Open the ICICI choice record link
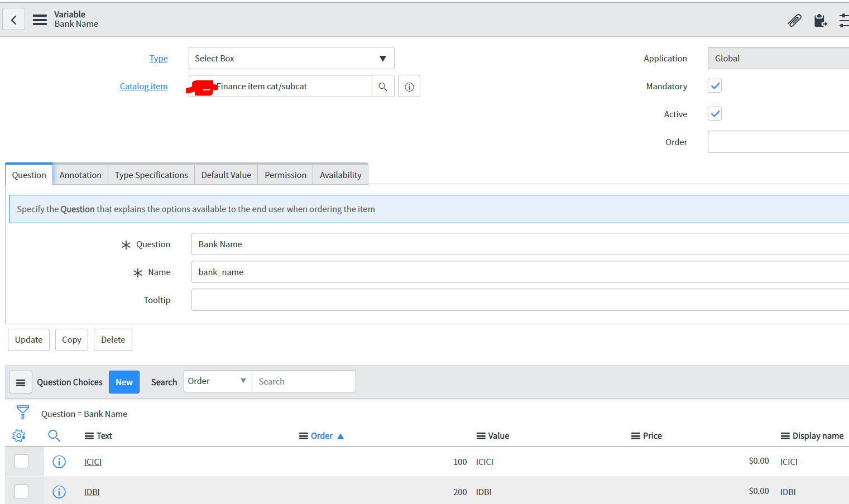 (92, 462)
